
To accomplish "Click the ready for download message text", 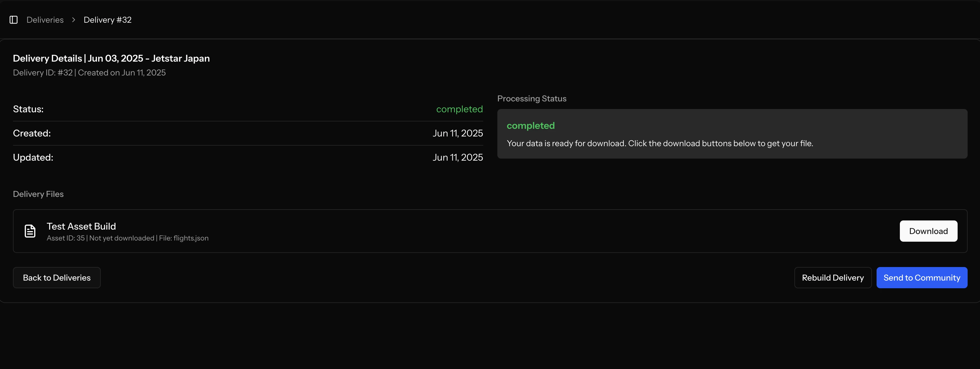I will point(660,144).
